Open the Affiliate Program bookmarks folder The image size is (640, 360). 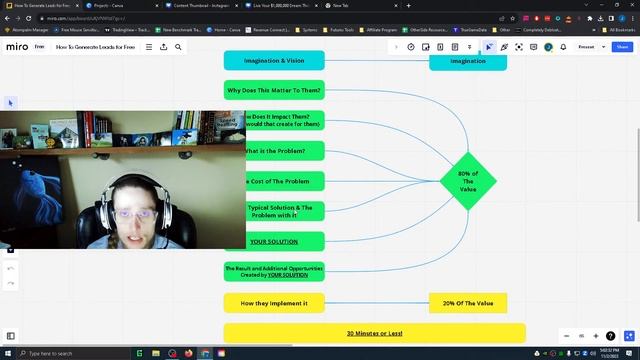tap(378, 30)
